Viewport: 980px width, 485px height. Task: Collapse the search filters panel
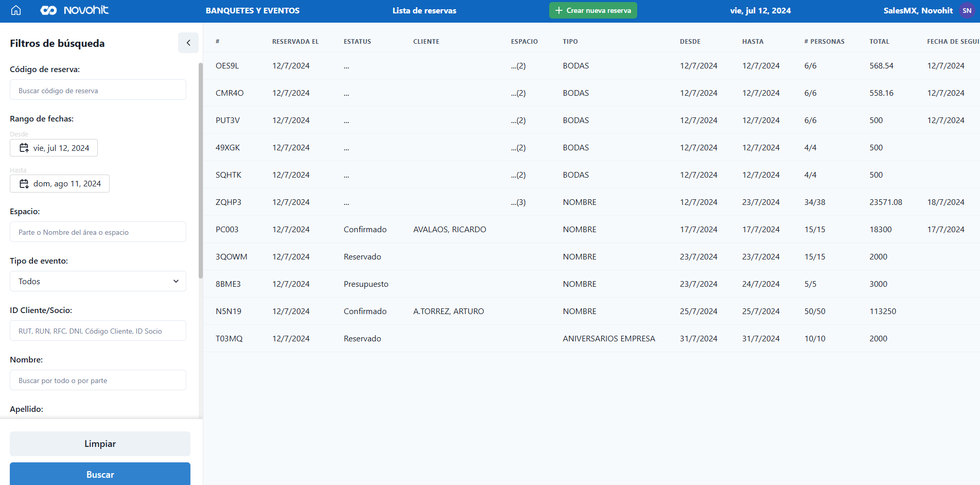pos(188,43)
